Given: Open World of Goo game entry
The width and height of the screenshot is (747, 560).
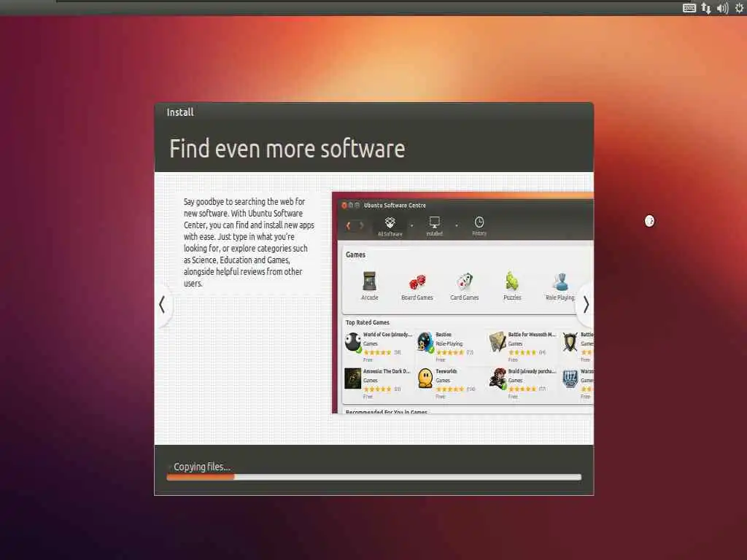Looking at the screenshot, I should point(379,346).
